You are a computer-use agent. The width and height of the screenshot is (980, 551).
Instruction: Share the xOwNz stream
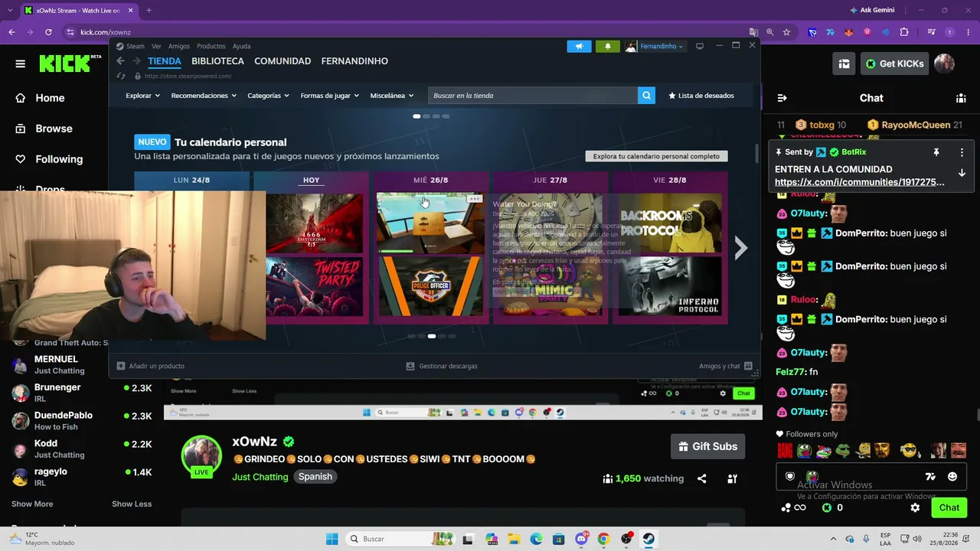(701, 479)
